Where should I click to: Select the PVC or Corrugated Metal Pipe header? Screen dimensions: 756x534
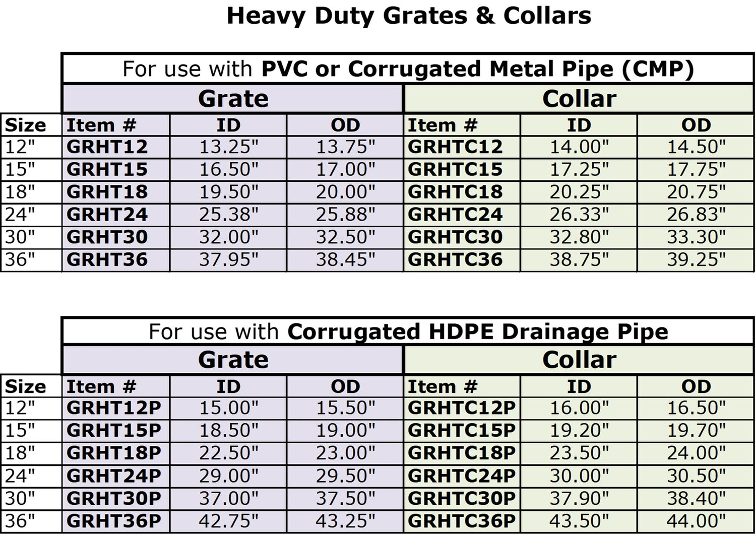[408, 69]
